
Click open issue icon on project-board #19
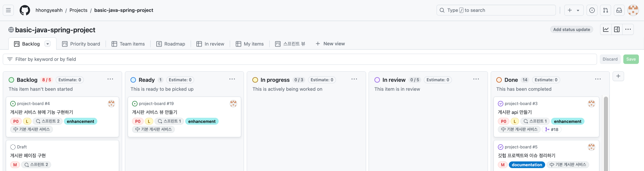click(135, 104)
